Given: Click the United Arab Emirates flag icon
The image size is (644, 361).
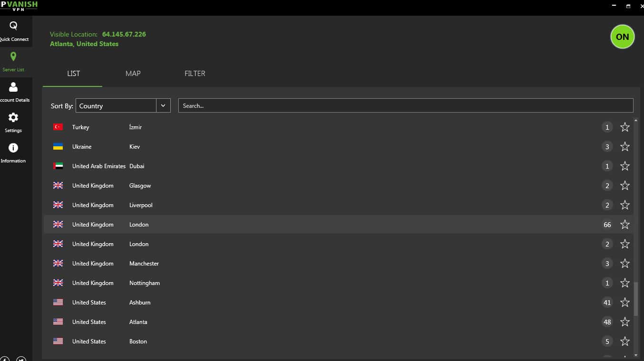Looking at the screenshot, I should click(58, 166).
